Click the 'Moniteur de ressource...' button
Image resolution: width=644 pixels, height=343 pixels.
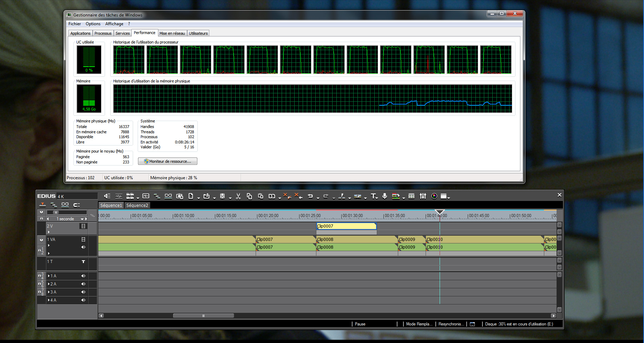point(167,161)
